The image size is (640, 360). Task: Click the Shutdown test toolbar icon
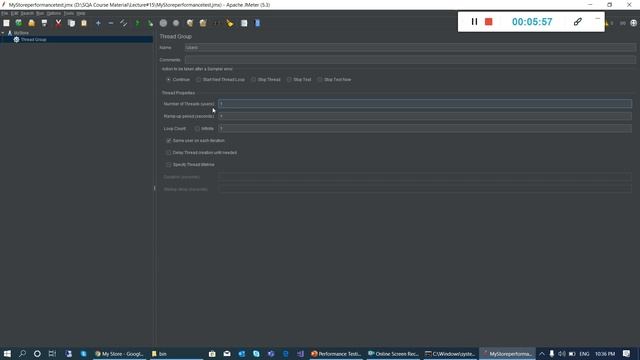click(x=176, y=23)
